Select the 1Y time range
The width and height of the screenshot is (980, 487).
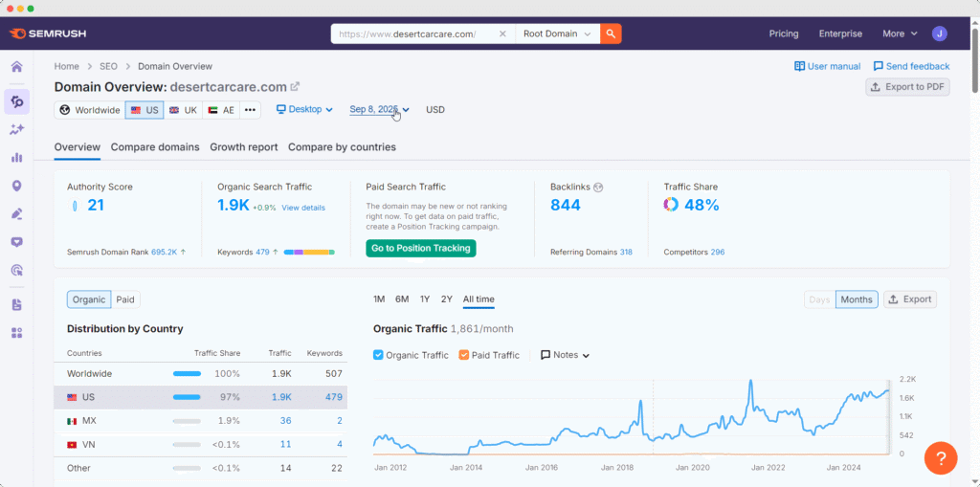(x=425, y=299)
